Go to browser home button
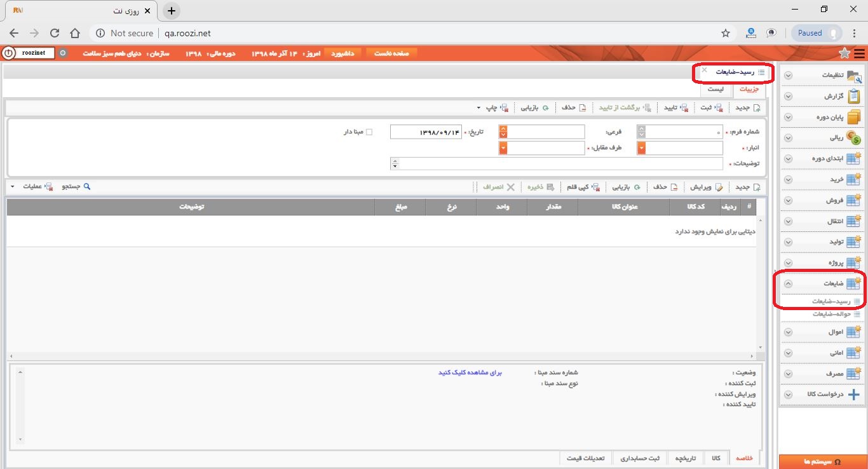868x469 pixels. [x=75, y=33]
